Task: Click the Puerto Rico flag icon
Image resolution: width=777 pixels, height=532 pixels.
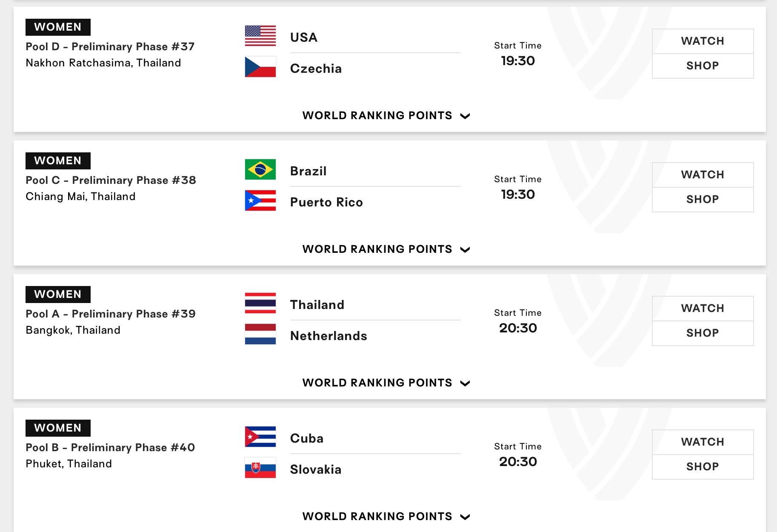Action: 260,200
